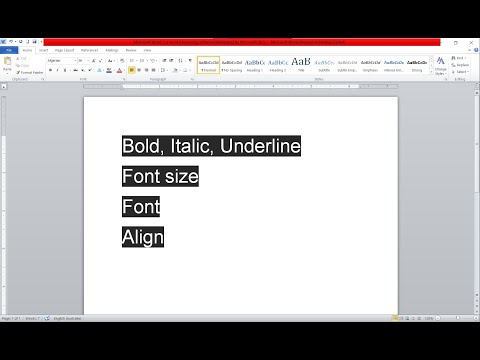Click the Grow Font icon
Viewport: 480px width, 360px height.
(94, 61)
